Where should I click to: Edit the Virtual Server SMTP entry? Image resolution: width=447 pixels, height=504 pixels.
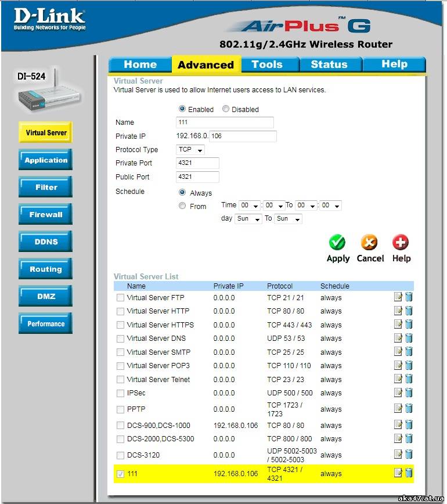tap(398, 351)
